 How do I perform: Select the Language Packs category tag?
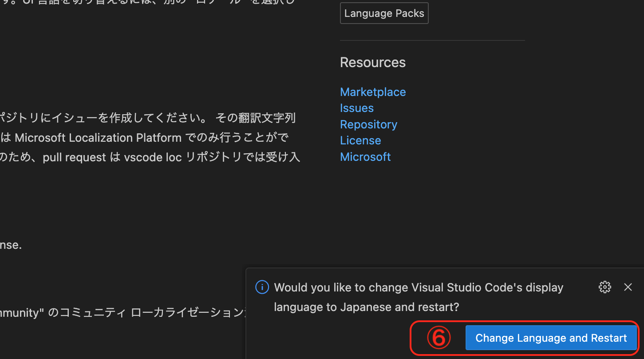(x=384, y=13)
